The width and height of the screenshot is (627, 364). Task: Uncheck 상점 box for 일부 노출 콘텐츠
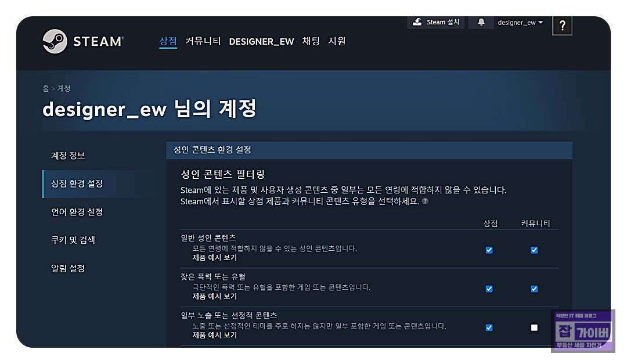pyautogui.click(x=489, y=327)
